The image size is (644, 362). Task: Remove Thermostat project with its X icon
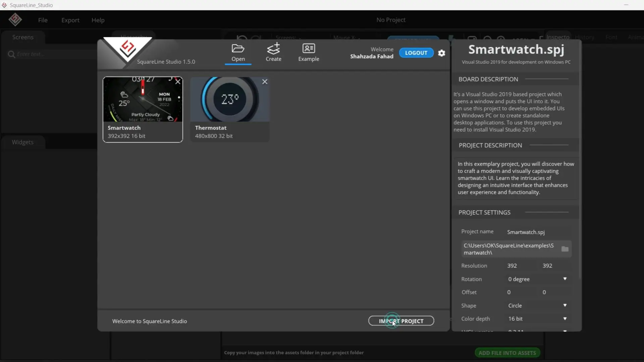pos(265,81)
